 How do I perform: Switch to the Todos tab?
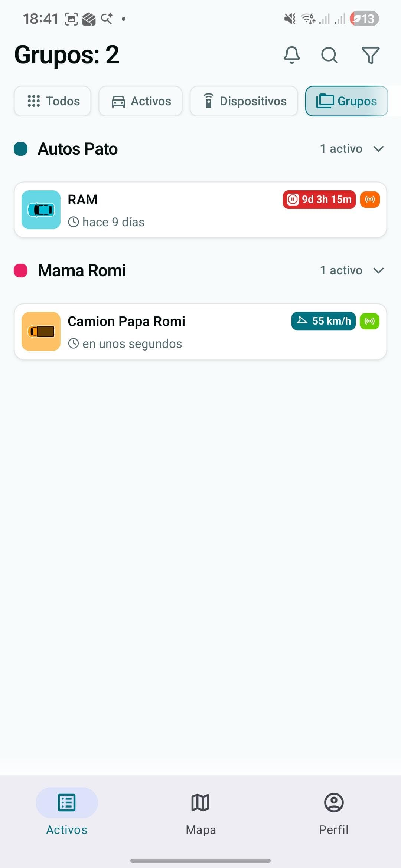click(x=52, y=101)
